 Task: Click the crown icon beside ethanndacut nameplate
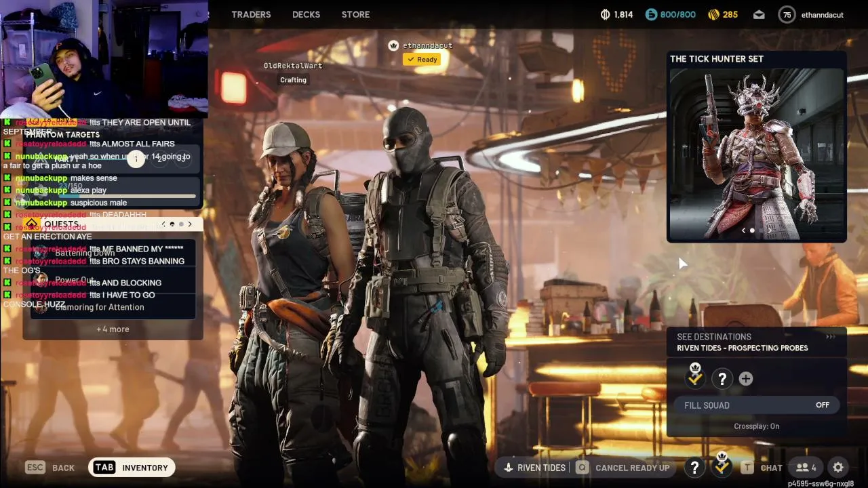pyautogui.click(x=393, y=45)
